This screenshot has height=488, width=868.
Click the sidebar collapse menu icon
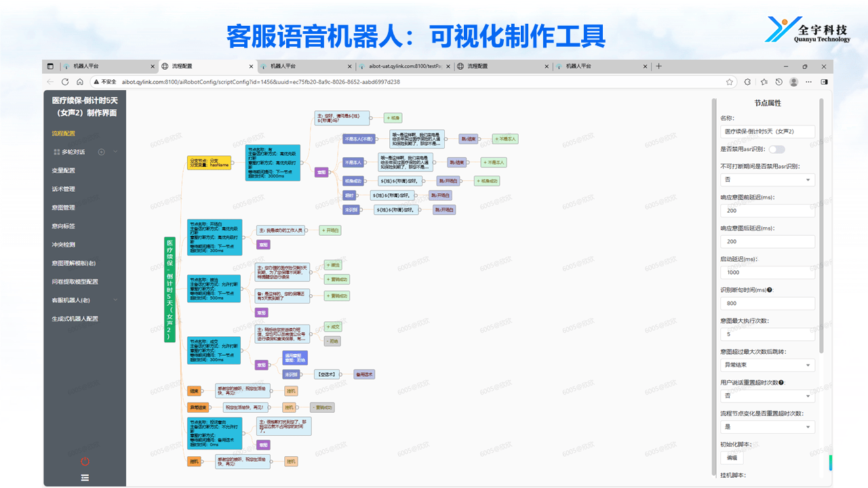point(85,477)
